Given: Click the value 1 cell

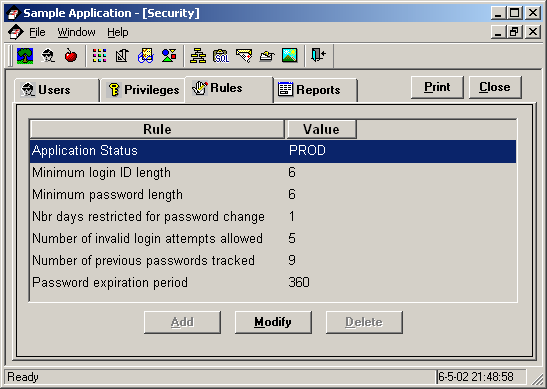Looking at the screenshot, I should click(292, 217).
